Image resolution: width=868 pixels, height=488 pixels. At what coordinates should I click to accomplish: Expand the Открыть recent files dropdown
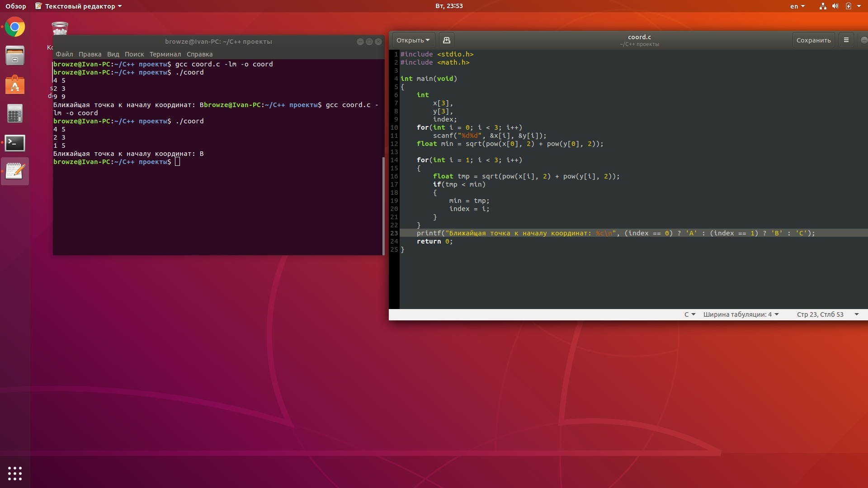tap(413, 40)
